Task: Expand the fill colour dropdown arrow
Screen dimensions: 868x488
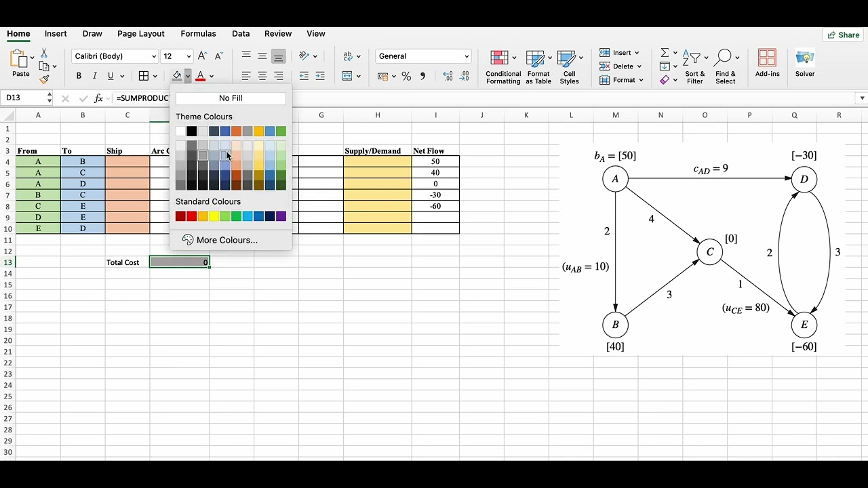Action: coord(188,76)
